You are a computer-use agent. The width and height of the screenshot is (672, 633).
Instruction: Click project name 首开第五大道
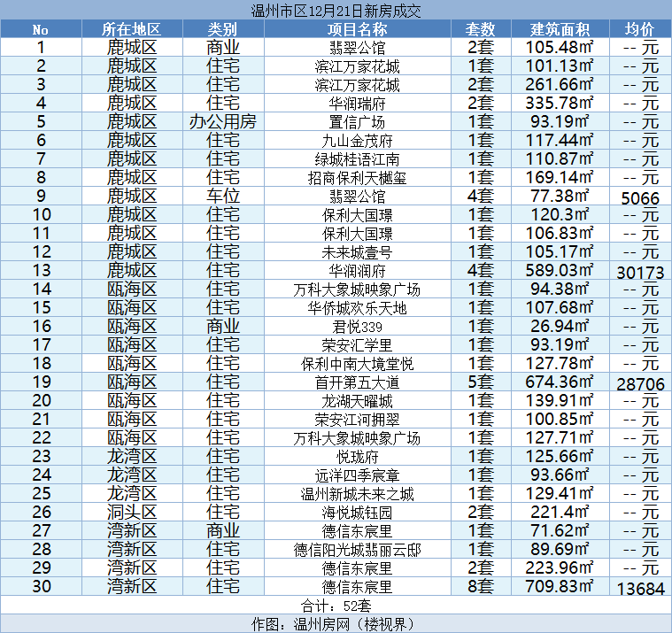coord(357,382)
